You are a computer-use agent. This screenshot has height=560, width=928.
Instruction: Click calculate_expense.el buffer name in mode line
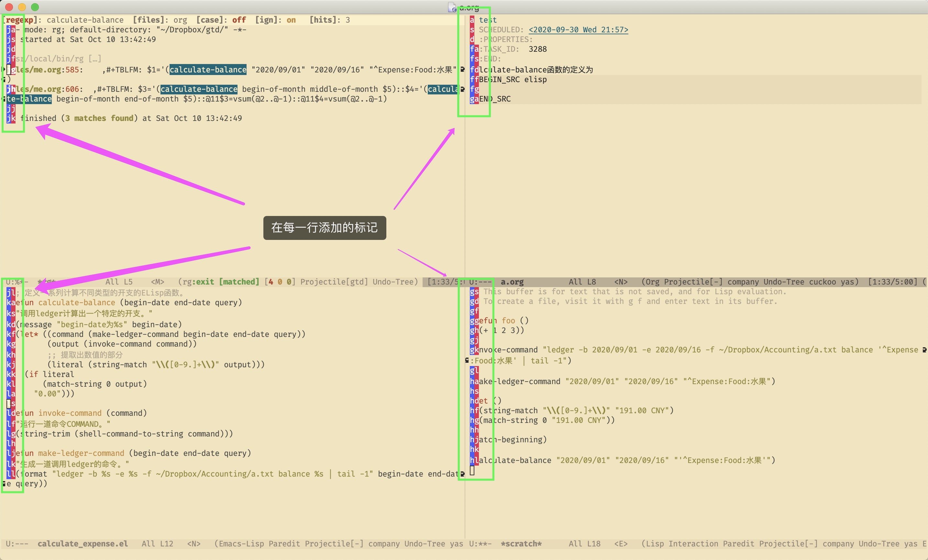pos(83,544)
